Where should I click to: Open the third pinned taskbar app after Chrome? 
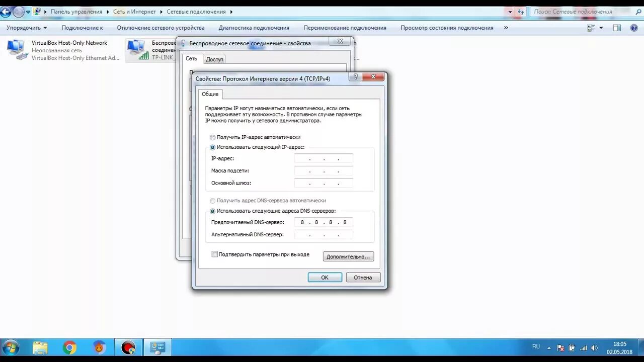[99, 347]
